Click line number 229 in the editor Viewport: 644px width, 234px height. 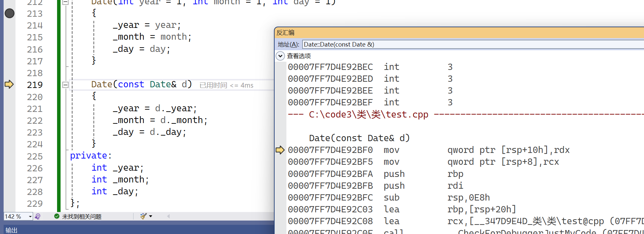point(35,204)
